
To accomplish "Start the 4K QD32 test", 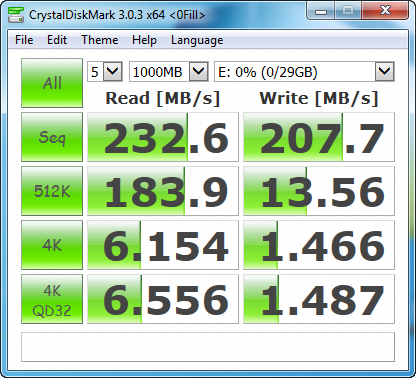I will (52, 299).
